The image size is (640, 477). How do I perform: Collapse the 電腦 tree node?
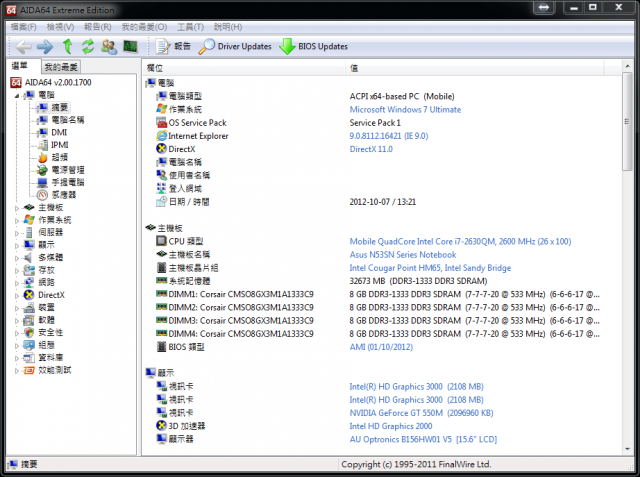point(16,94)
